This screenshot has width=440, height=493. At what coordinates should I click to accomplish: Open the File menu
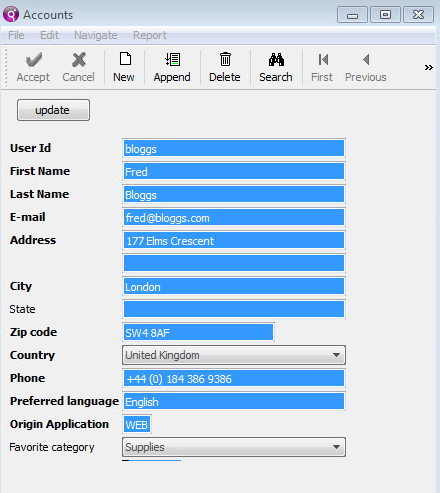point(16,35)
